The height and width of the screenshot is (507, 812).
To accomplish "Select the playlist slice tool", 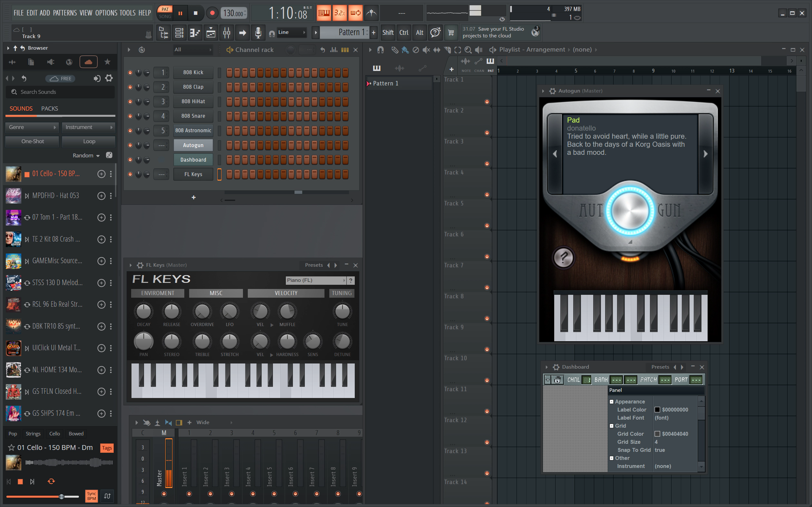I will (x=447, y=50).
